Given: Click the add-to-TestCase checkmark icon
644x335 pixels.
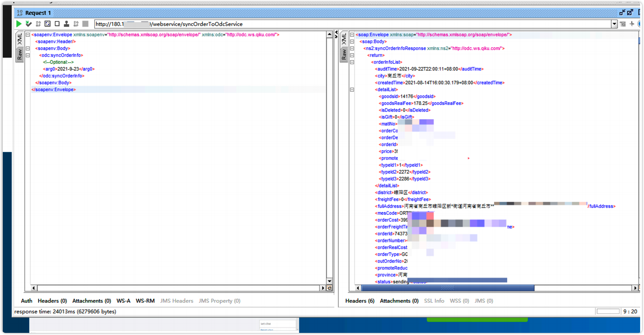Looking at the screenshot, I should [29, 24].
